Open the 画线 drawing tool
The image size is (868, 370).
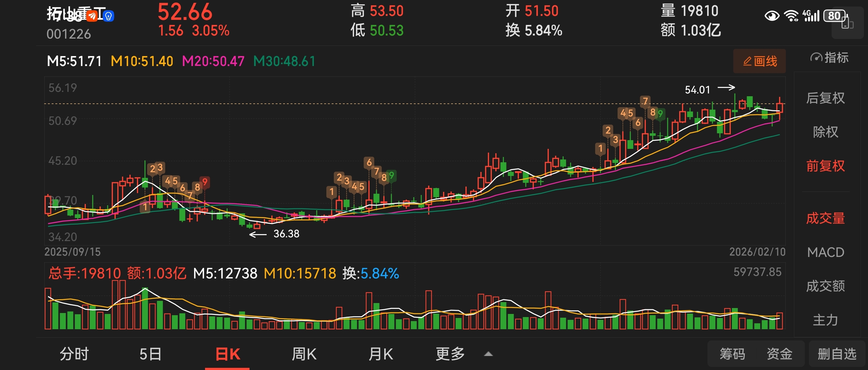tap(759, 61)
